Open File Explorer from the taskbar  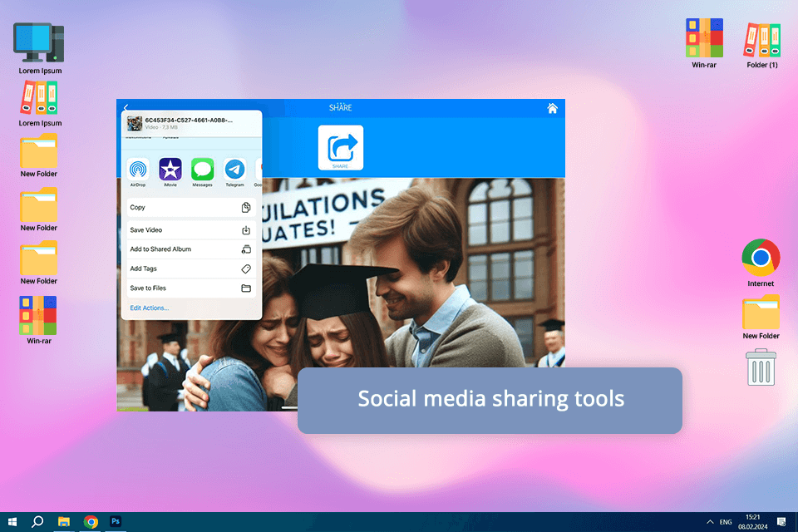pyautogui.click(x=64, y=522)
